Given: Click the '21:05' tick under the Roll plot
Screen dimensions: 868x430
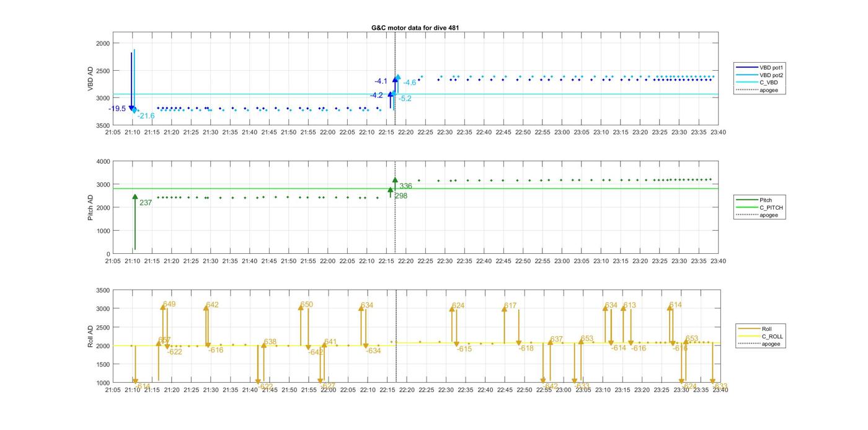Looking at the screenshot, I should coord(113,390).
